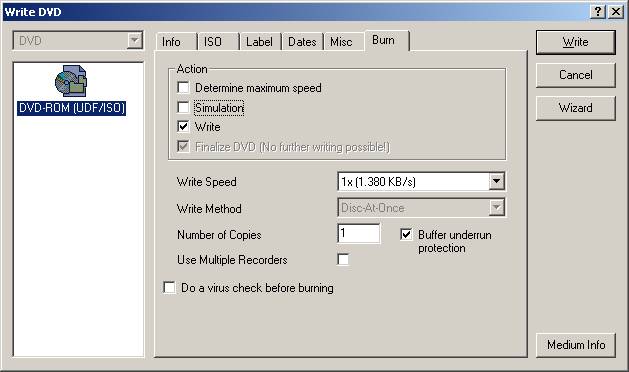The image size is (629, 372).
Task: Select the DVD-ROM (UDF/ISO) disc icon
Action: click(x=71, y=80)
